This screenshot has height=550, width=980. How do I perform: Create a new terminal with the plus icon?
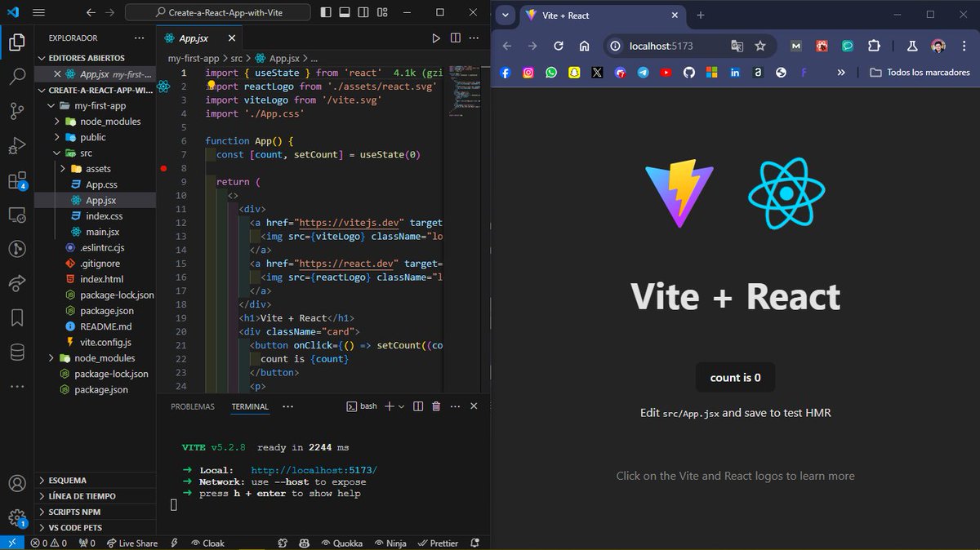coord(390,406)
